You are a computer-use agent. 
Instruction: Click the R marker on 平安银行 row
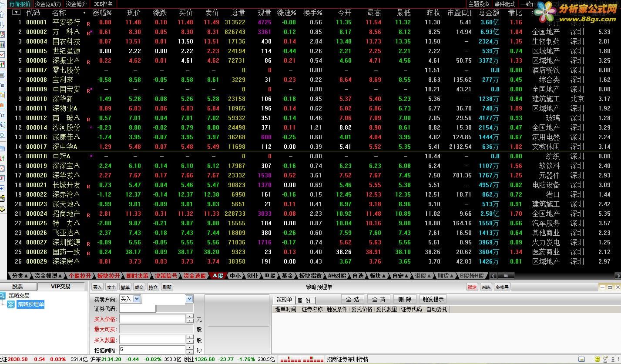[88, 23]
